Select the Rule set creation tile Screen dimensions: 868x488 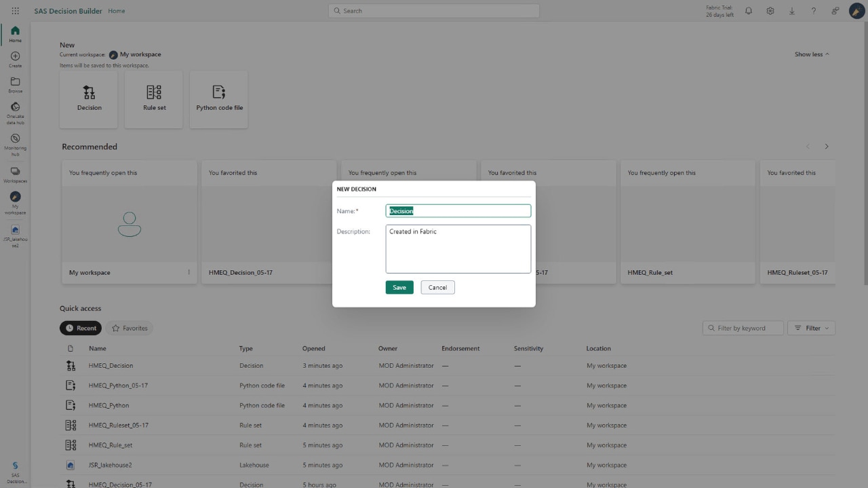click(153, 98)
